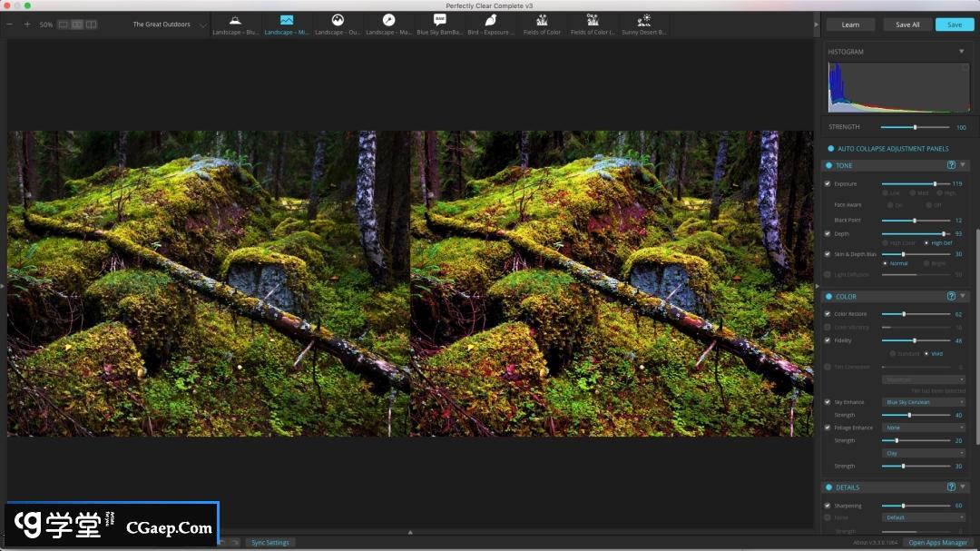Adjust the main STRENGTH slider
Screen dimensions: 980x551
915,127
